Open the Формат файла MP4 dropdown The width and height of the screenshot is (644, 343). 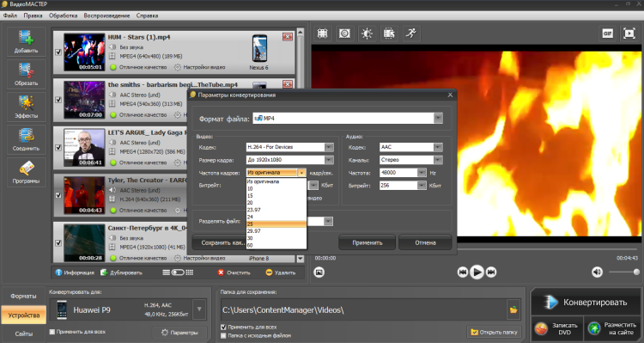click(x=438, y=119)
